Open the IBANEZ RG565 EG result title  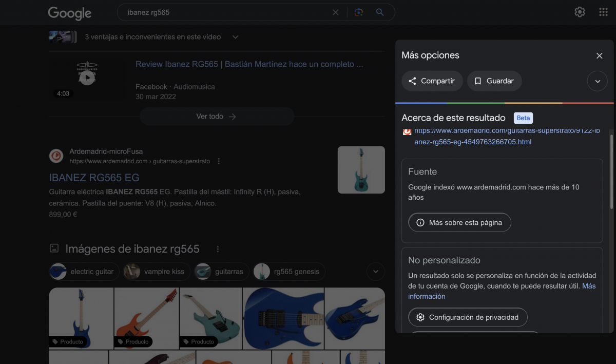94,178
